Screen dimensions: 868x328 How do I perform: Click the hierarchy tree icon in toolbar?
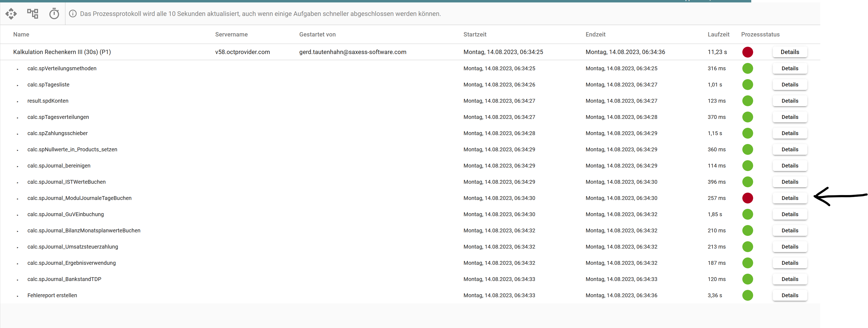pyautogui.click(x=33, y=14)
